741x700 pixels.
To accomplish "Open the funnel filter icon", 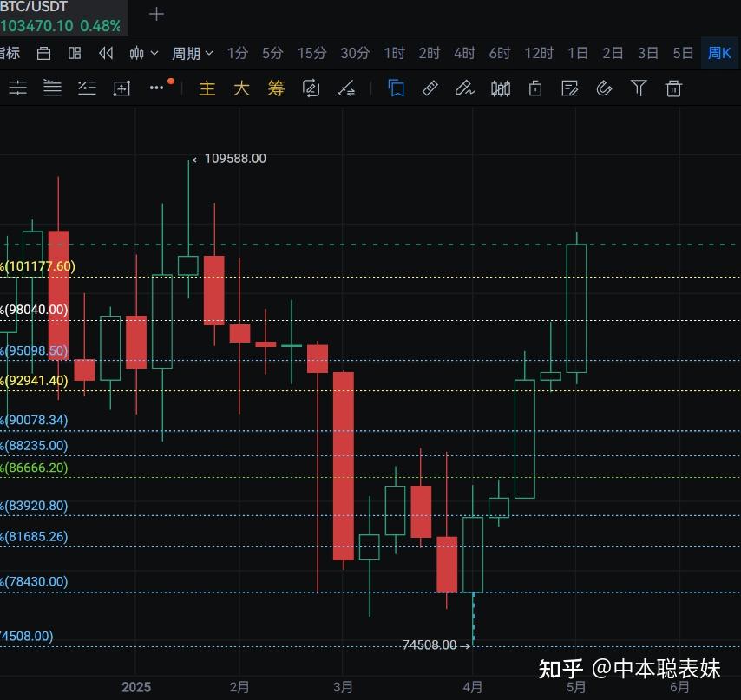I will point(639,88).
